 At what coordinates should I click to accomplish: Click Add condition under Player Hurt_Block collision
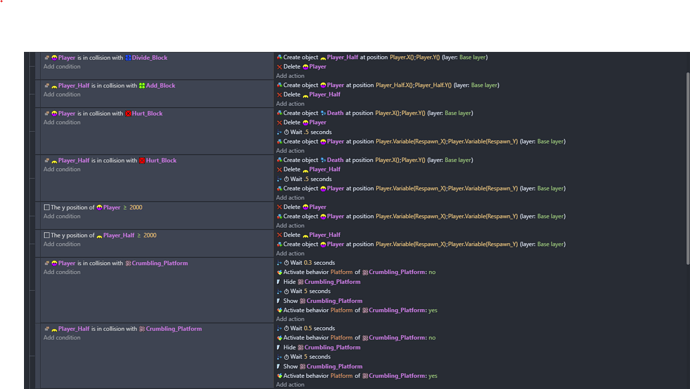point(62,123)
